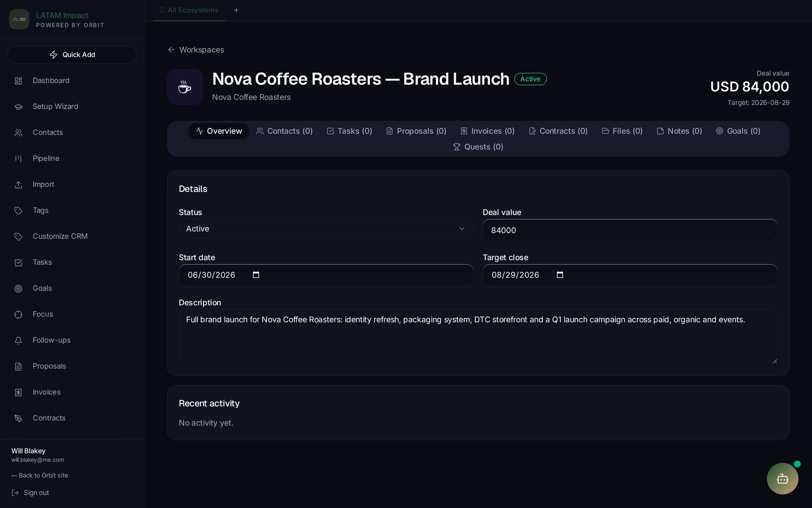Viewport: 812px width, 508px height.
Task: Click the Contracts pen icon in sidebar
Action: point(18,418)
